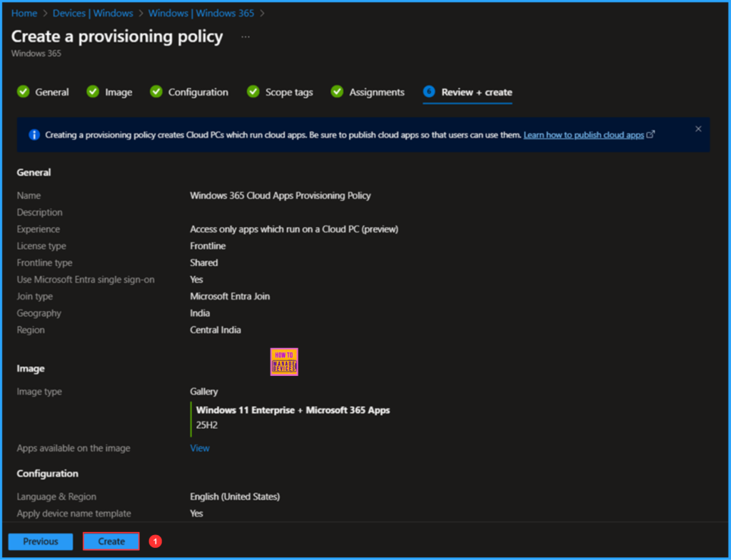Switch to the Image tab
Screen dimensions: 731x560
coord(119,92)
